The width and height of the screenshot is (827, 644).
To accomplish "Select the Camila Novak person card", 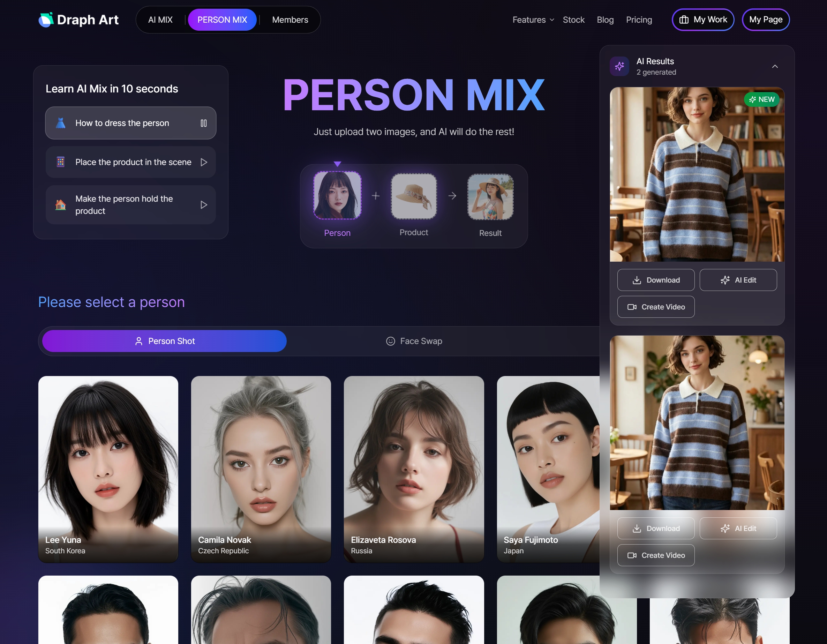I will click(261, 469).
